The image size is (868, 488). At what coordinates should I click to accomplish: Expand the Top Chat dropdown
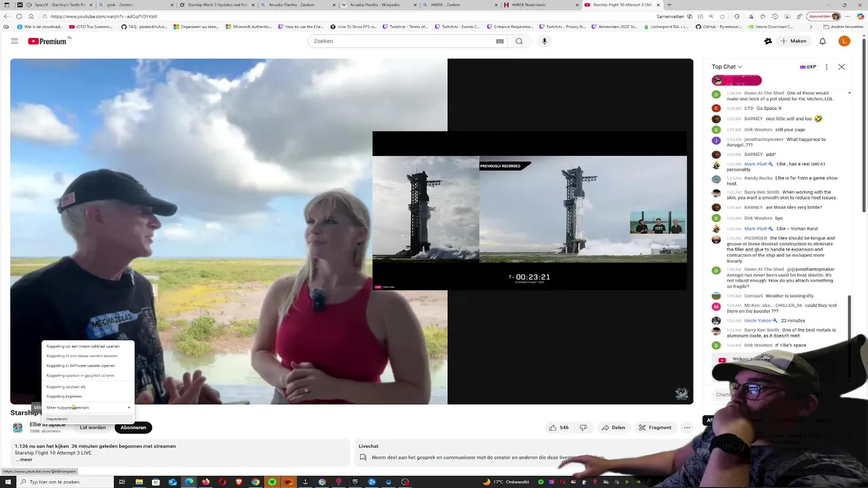coord(727,67)
